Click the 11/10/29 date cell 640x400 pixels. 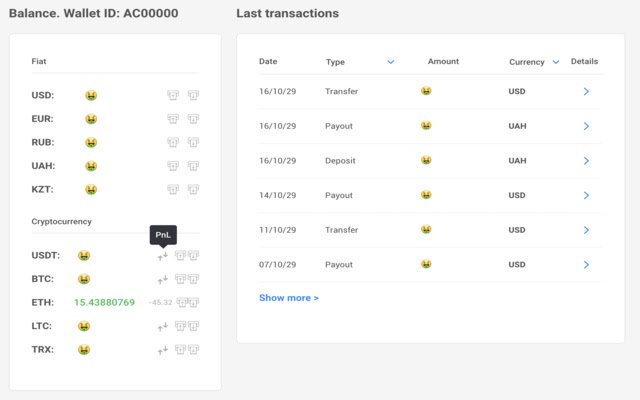[277, 230]
